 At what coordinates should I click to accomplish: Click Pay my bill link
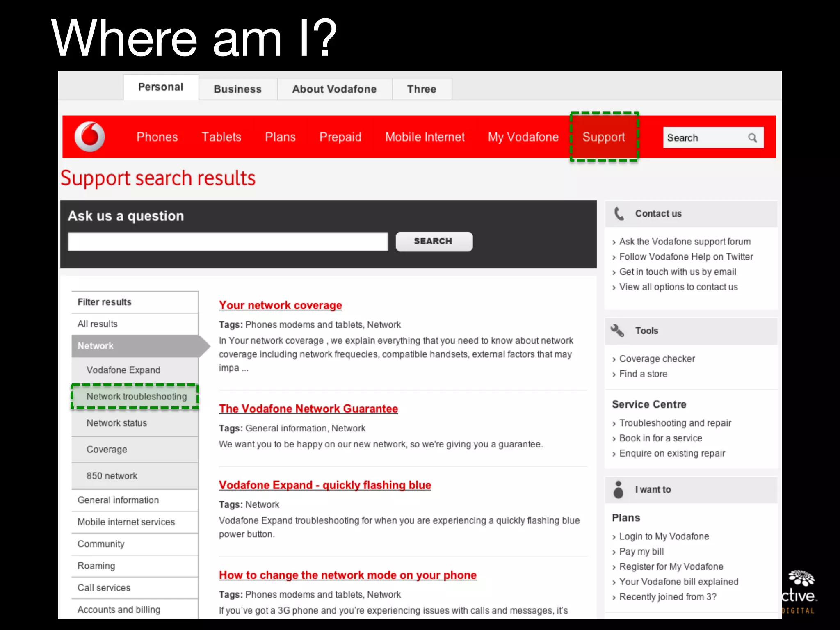pyautogui.click(x=641, y=552)
